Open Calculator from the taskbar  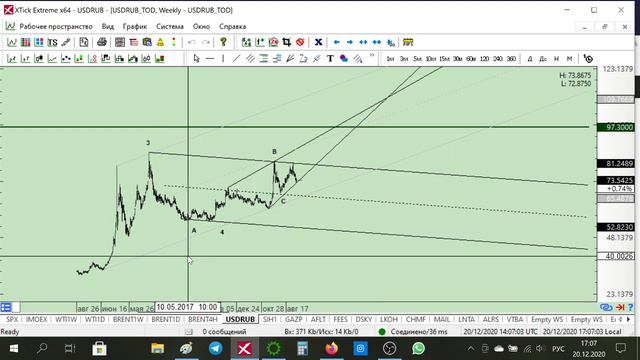pos(302,348)
